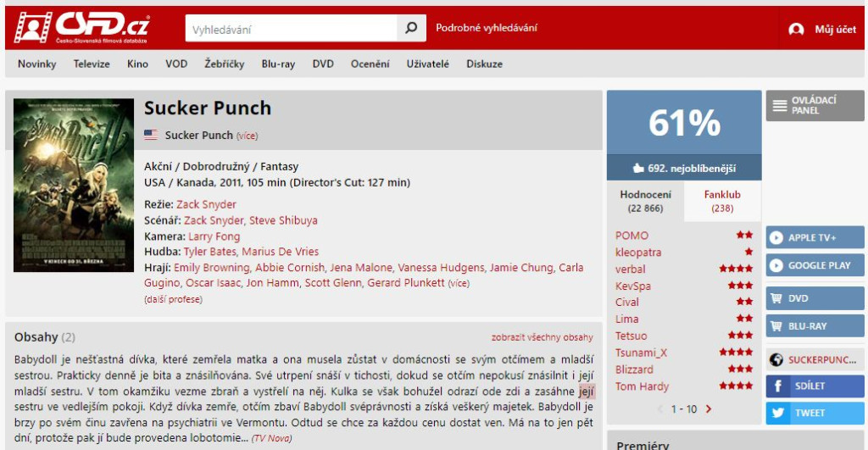Click the Twitter bird icon
The height and width of the screenshot is (450, 868).
(x=778, y=413)
